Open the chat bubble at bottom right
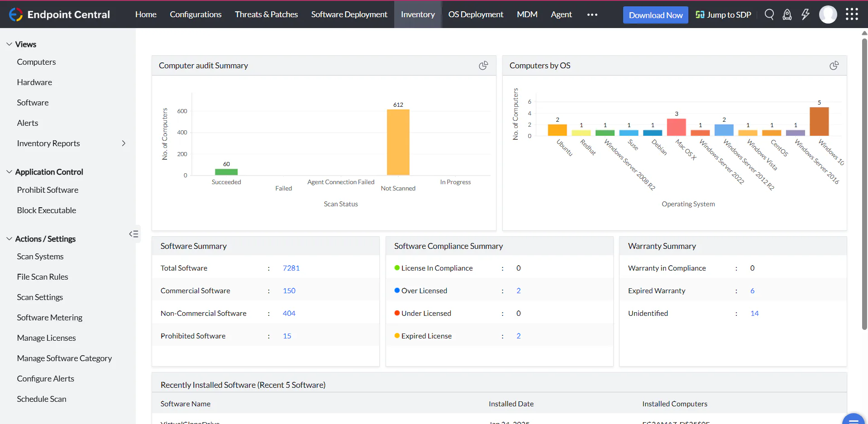 854,420
